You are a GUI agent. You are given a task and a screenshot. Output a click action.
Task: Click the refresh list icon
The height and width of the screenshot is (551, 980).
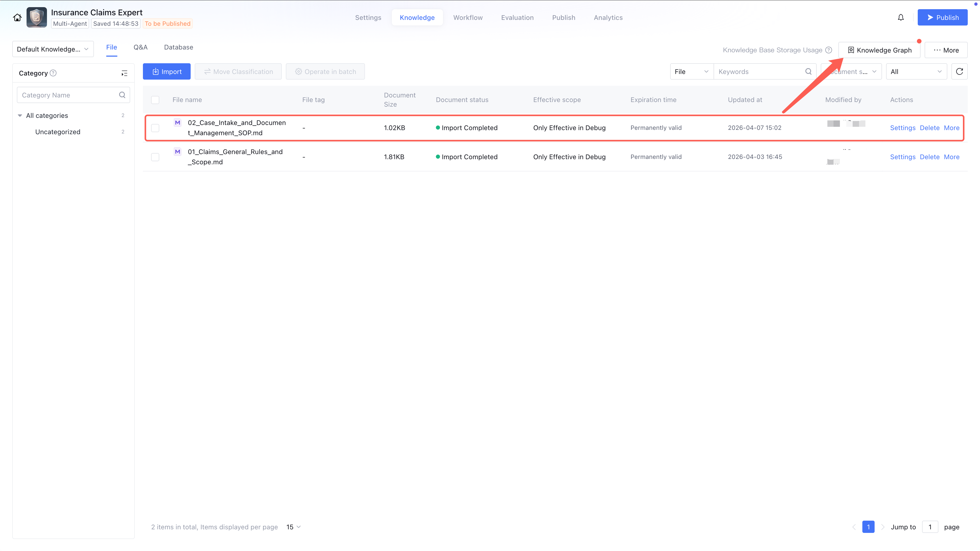point(959,71)
